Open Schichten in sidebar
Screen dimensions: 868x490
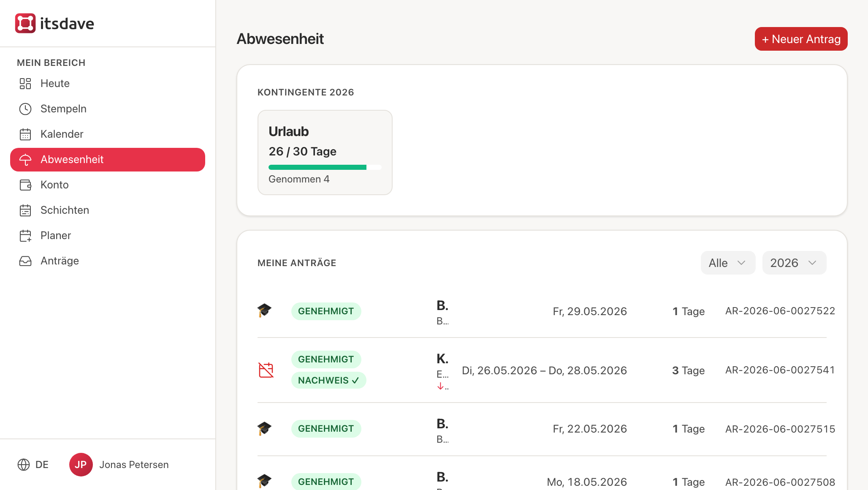pyautogui.click(x=108, y=210)
